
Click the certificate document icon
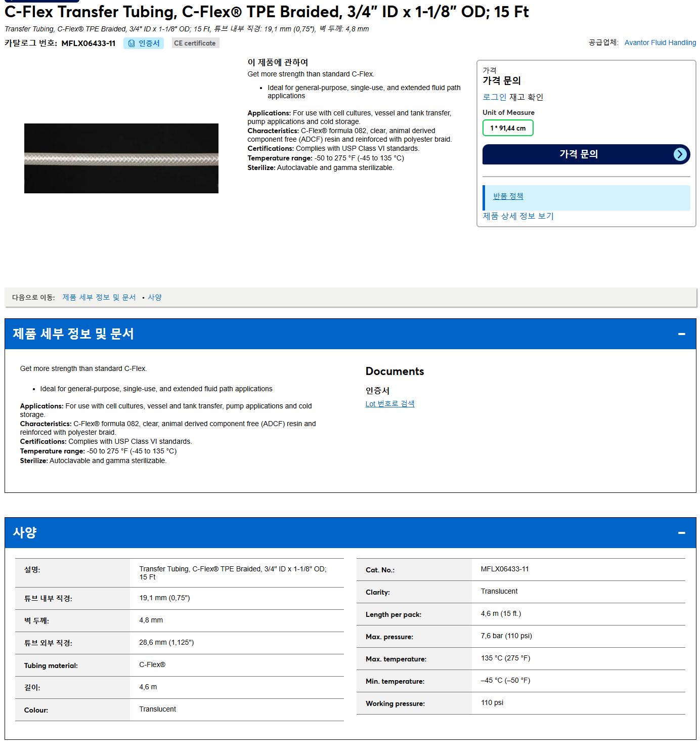point(132,44)
